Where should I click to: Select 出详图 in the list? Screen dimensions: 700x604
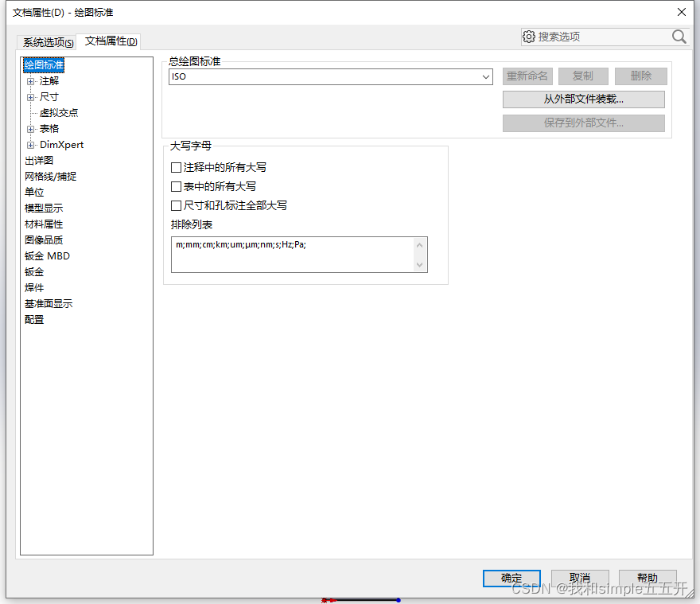tap(39, 161)
